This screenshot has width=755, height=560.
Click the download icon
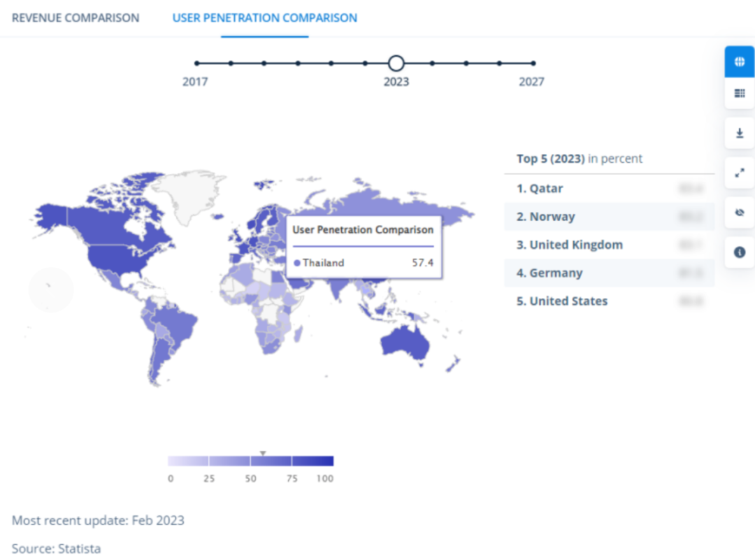point(739,133)
